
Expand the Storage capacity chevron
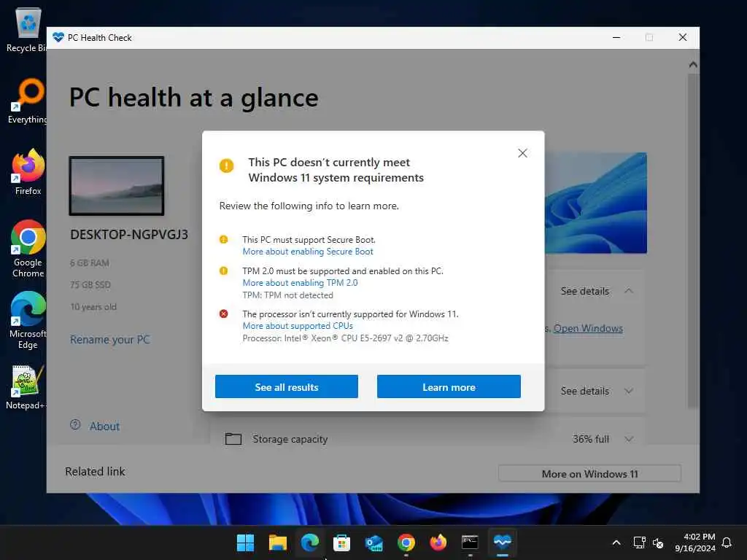[x=629, y=439]
